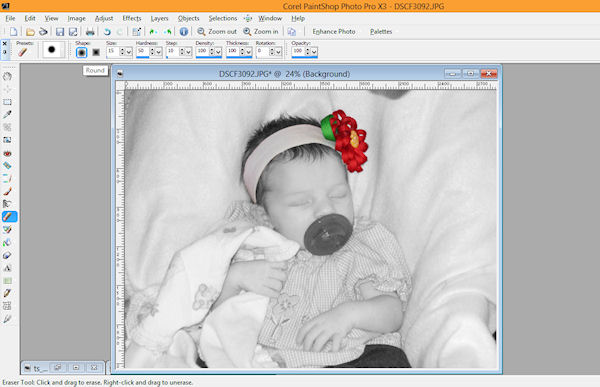Viewport: 600px width, 387px height.
Task: Choose the Pen tool
Action: click(x=7, y=293)
